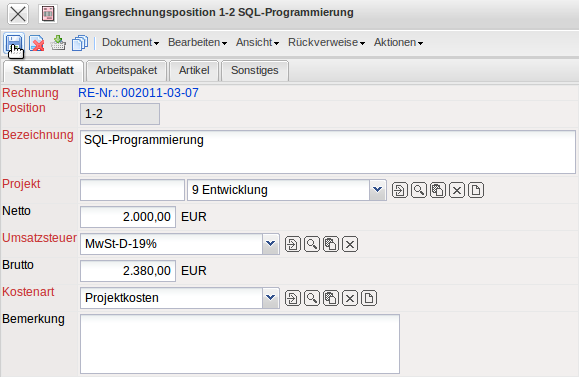
Task: Click the Bezeichnung text area
Action: 328,152
